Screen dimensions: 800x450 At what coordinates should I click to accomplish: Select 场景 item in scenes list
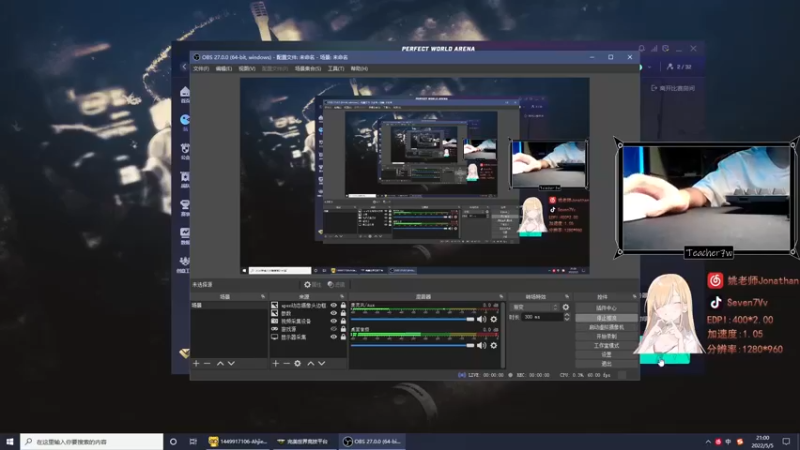[x=229, y=305]
